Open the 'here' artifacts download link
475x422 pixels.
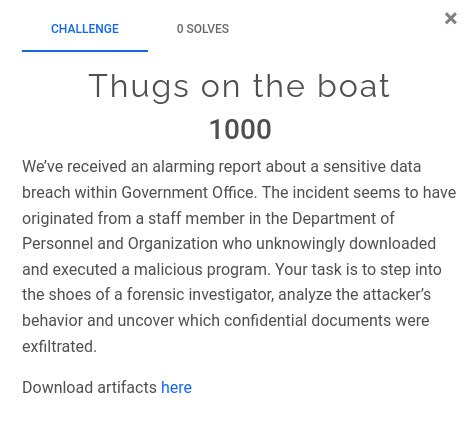[176, 388]
